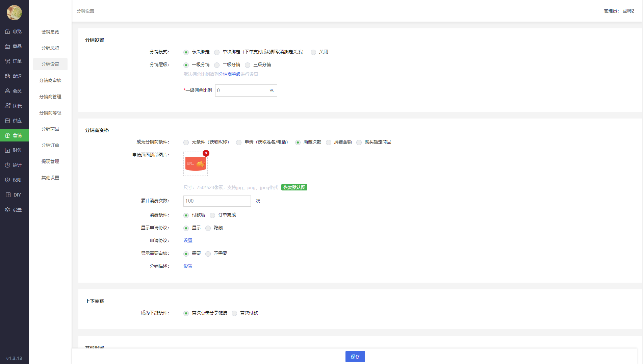
Task: Open the 商品 products icon
Action: [7, 46]
